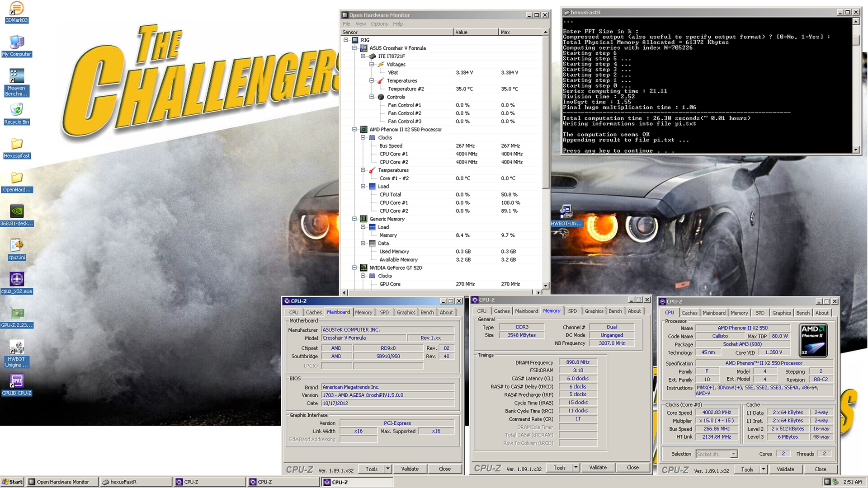The width and height of the screenshot is (868, 488).
Task: Click the DRAM Frequency 890.8 MHz value
Action: pyautogui.click(x=578, y=362)
